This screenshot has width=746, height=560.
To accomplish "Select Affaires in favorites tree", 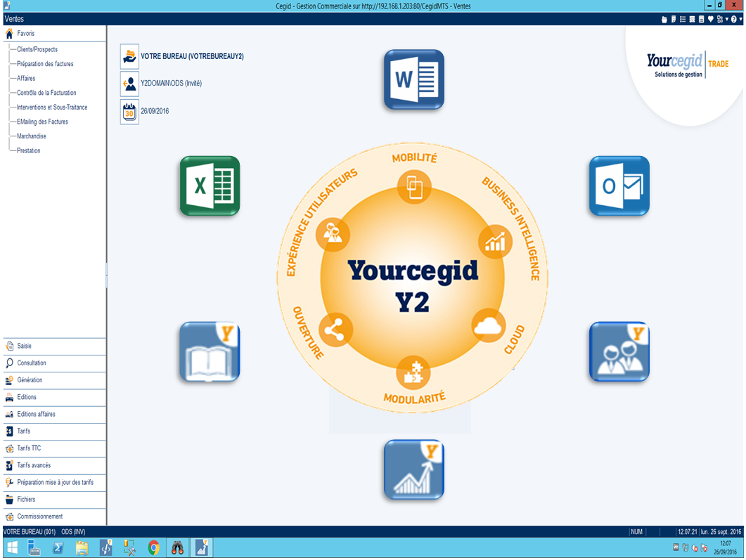I will click(x=26, y=79).
